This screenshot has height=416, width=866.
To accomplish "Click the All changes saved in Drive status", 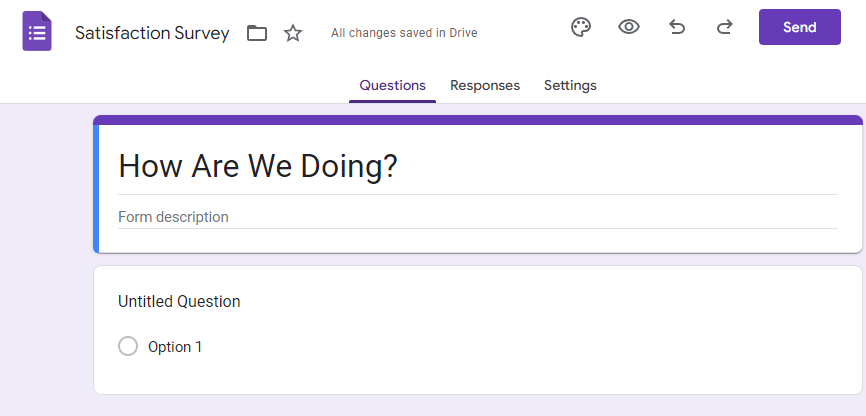I will [x=404, y=33].
